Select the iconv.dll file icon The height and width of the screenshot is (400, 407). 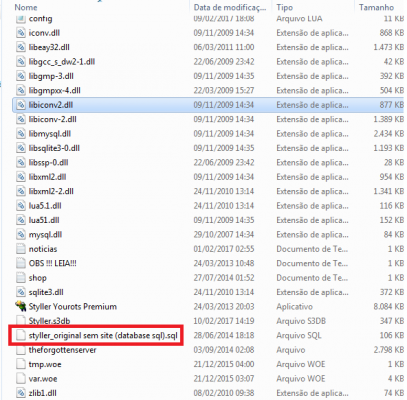[21, 33]
